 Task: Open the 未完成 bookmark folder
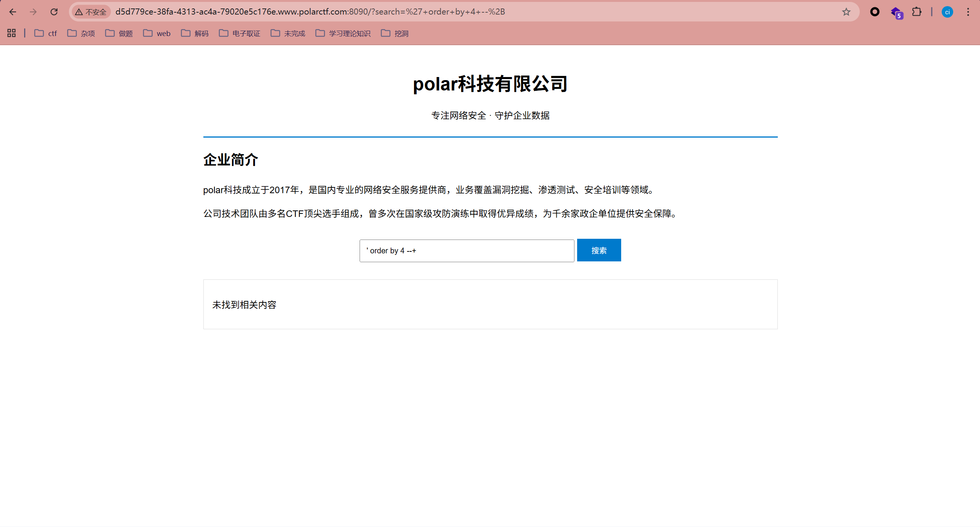coord(288,33)
